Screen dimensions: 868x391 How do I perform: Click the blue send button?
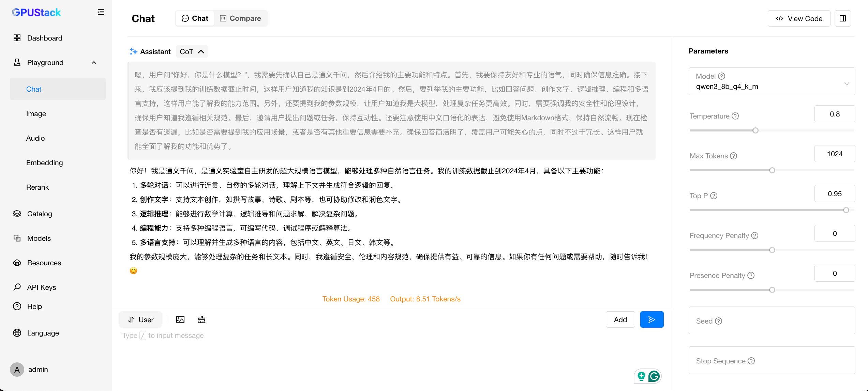(652, 319)
